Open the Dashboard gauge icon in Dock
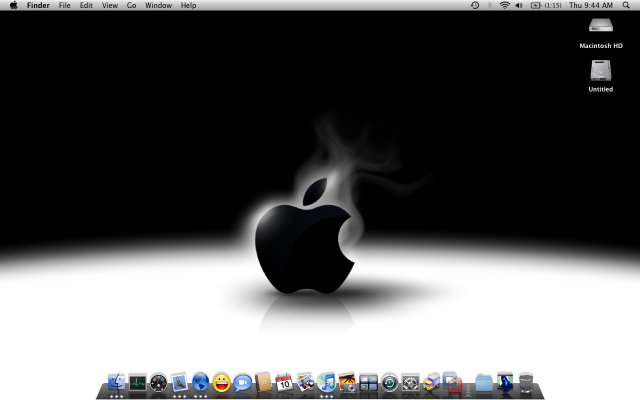 tap(159, 384)
